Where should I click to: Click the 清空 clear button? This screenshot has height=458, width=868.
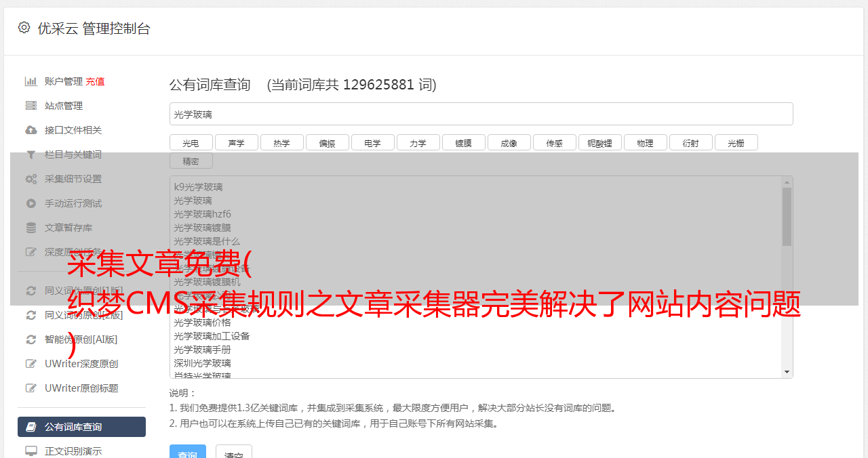pyautogui.click(x=234, y=453)
